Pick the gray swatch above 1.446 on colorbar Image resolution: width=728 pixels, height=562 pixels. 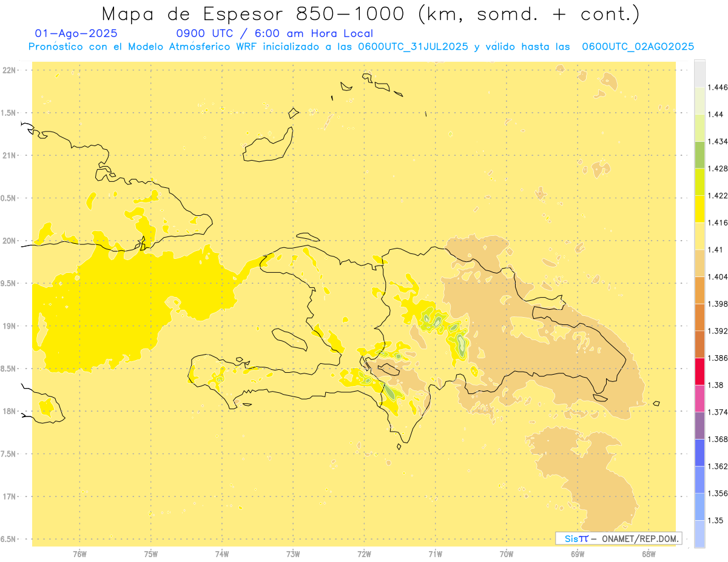(x=699, y=73)
